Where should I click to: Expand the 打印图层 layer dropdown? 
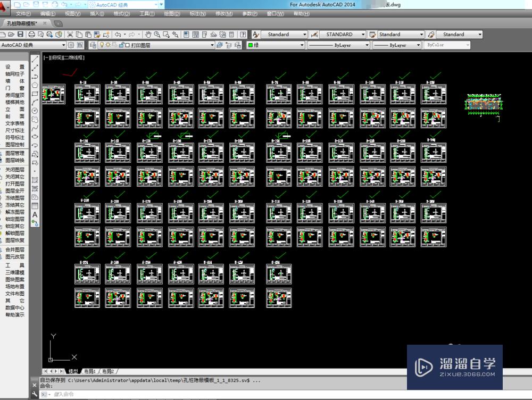pyautogui.click(x=212, y=45)
